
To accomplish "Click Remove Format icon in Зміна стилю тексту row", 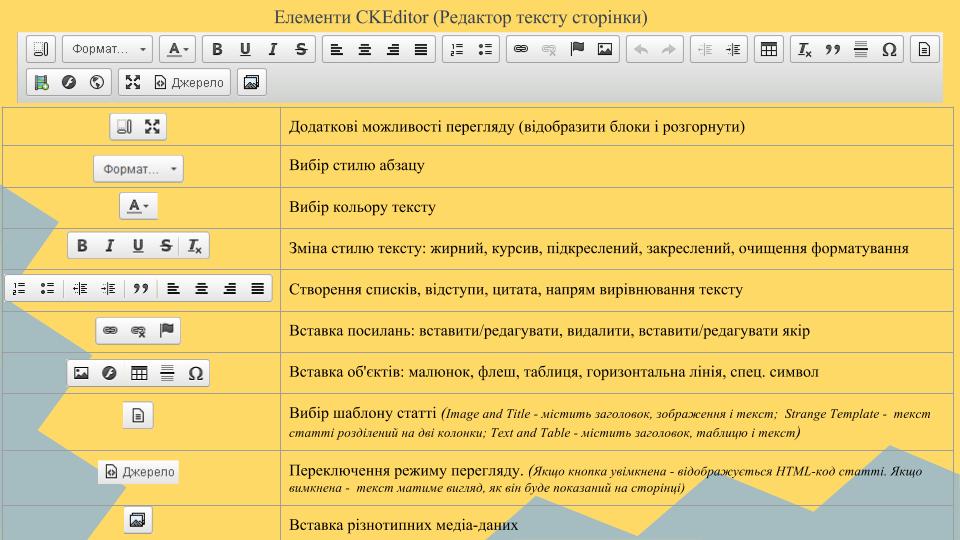I will (194, 246).
